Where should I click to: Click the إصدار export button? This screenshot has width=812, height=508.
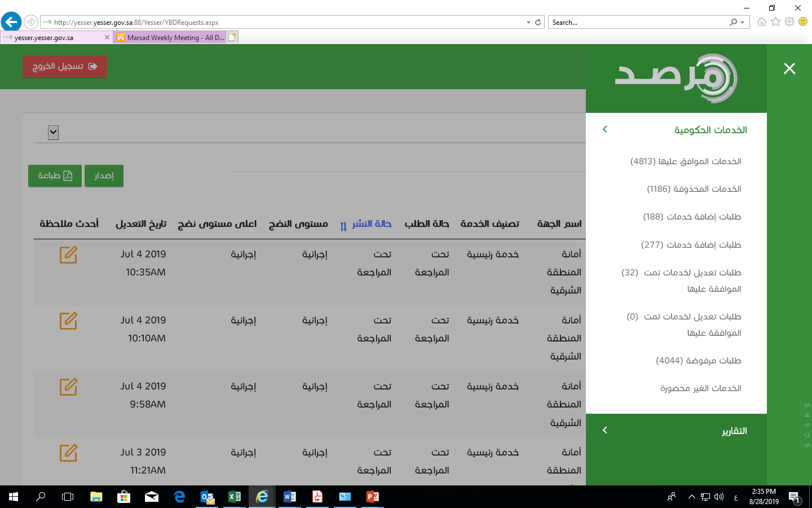pyautogui.click(x=104, y=176)
